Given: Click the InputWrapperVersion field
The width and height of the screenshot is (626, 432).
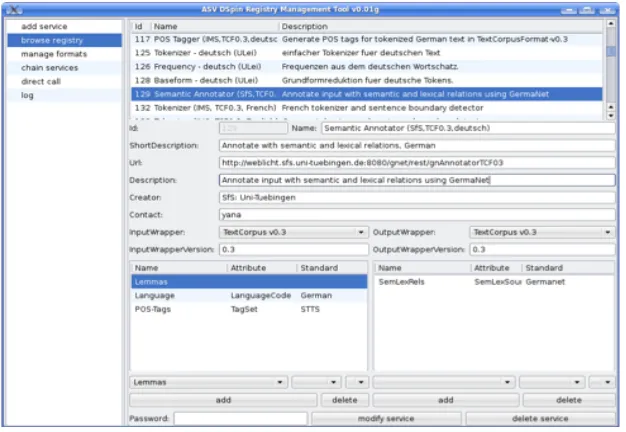Looking at the screenshot, I should 293,250.
